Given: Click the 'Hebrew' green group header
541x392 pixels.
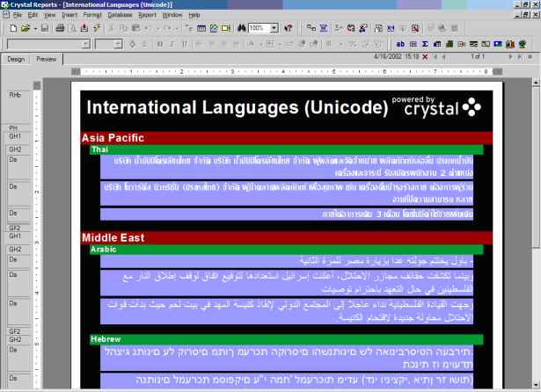Looking at the screenshot, I should [x=287, y=339].
